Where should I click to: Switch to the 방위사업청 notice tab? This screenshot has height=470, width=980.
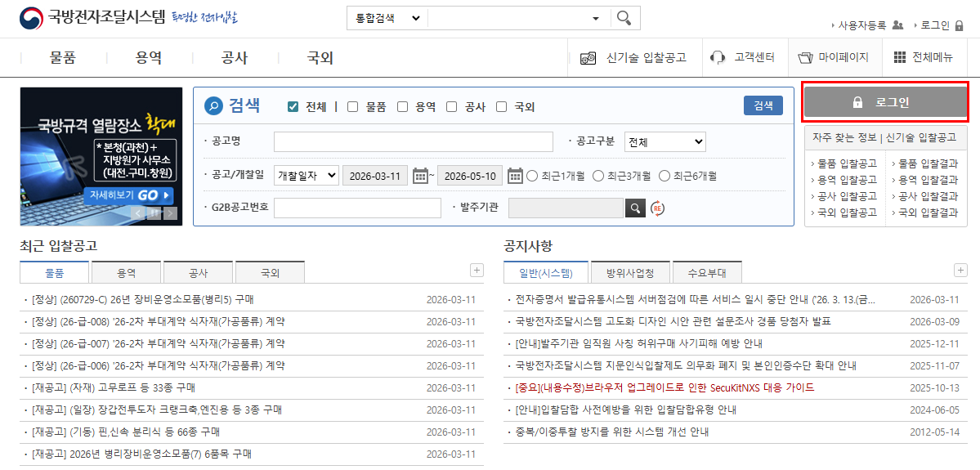tap(631, 273)
